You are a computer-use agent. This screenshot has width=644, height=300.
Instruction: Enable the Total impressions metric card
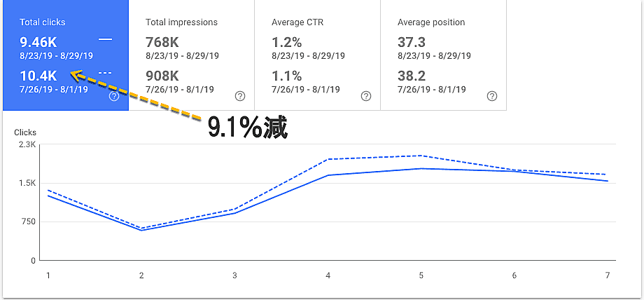[191, 21]
